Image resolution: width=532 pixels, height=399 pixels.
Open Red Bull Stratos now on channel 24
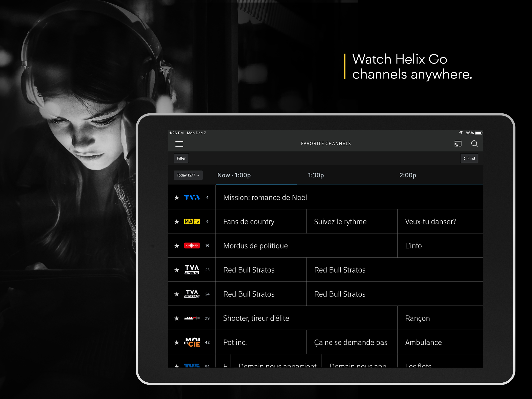click(261, 294)
